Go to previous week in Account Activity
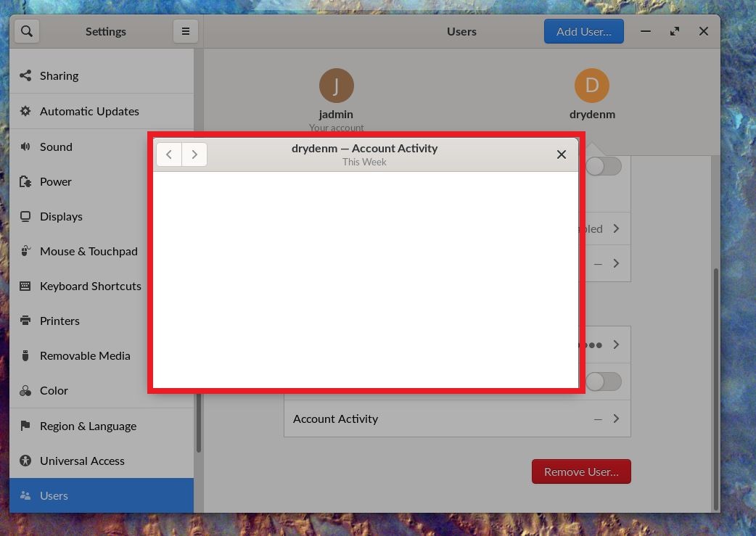 pos(169,154)
